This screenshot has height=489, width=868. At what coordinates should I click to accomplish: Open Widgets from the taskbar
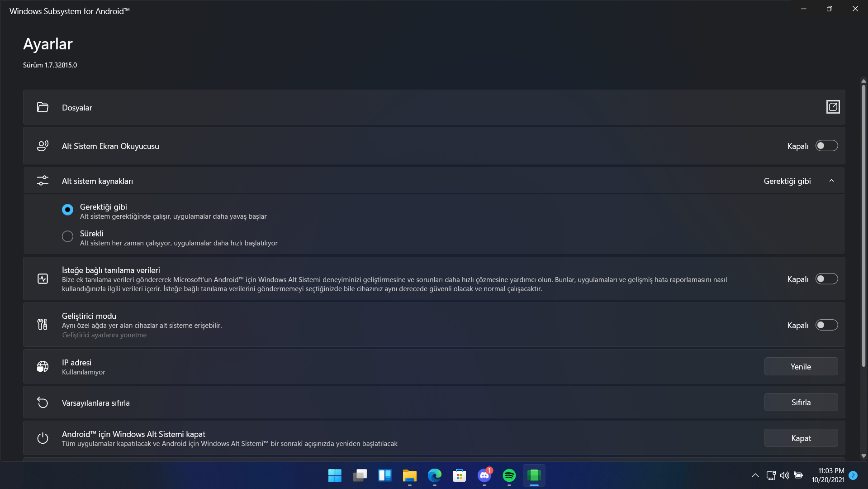tap(385, 475)
